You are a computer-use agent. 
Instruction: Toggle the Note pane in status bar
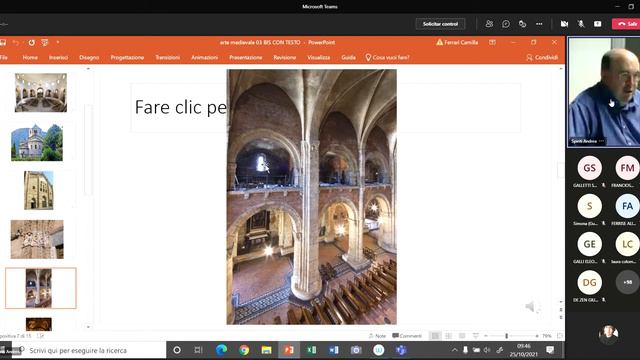(x=377, y=336)
